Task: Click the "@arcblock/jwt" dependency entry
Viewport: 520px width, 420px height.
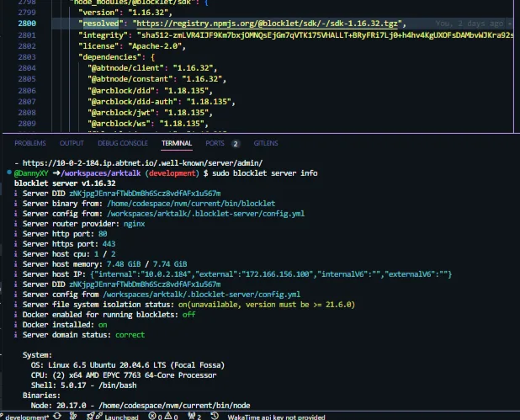Action: (120, 113)
